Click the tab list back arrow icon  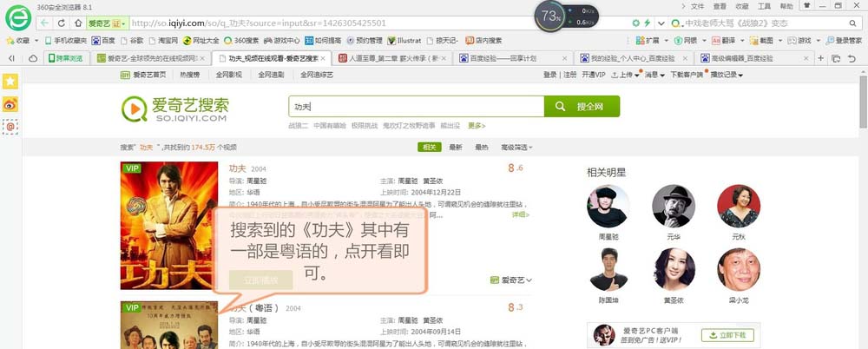[11, 58]
